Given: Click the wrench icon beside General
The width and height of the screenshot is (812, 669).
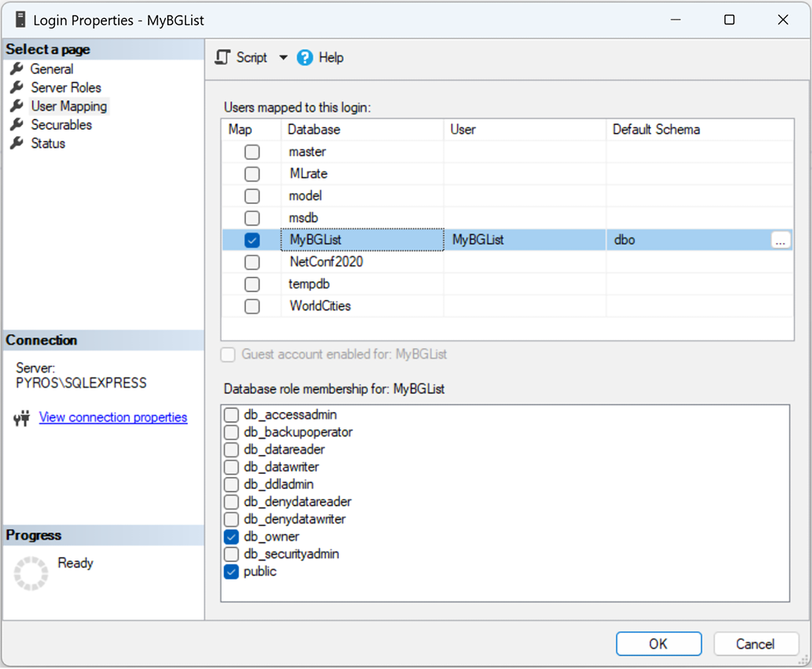Looking at the screenshot, I should click(x=17, y=68).
